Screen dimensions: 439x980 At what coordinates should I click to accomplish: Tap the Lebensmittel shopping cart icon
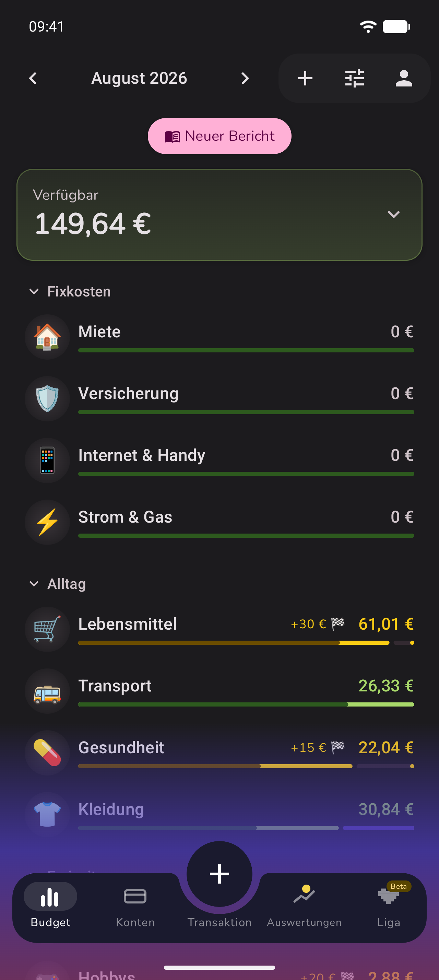click(48, 629)
